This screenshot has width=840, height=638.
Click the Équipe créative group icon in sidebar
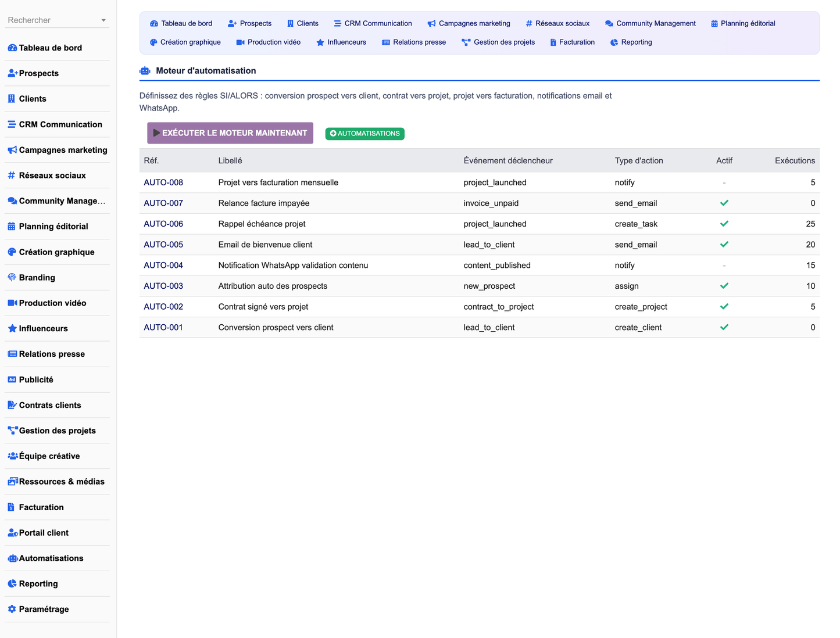pyautogui.click(x=13, y=456)
